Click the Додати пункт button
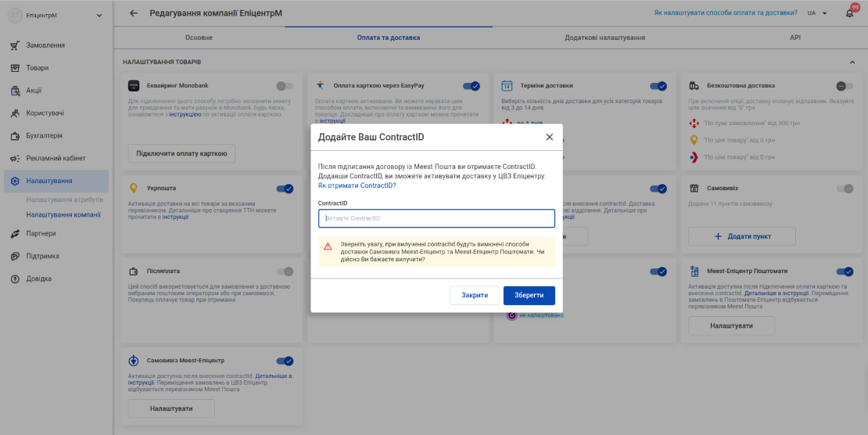 (x=742, y=236)
